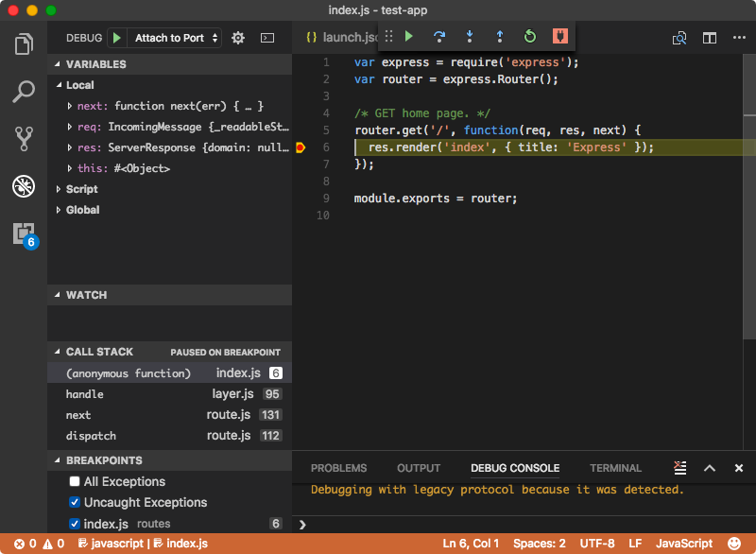Step into the function call
The image size is (756, 554).
tap(470, 36)
